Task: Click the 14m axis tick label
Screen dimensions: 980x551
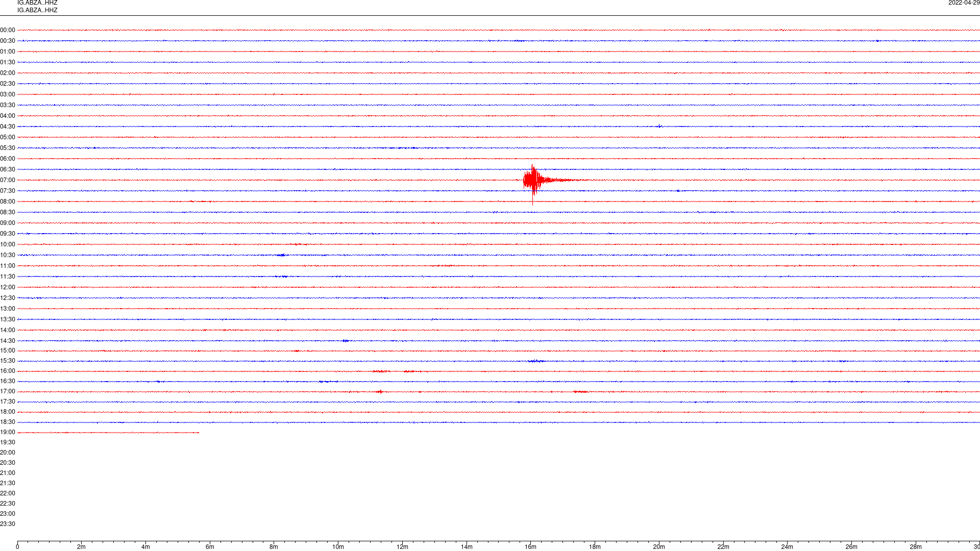Action: coord(467,547)
